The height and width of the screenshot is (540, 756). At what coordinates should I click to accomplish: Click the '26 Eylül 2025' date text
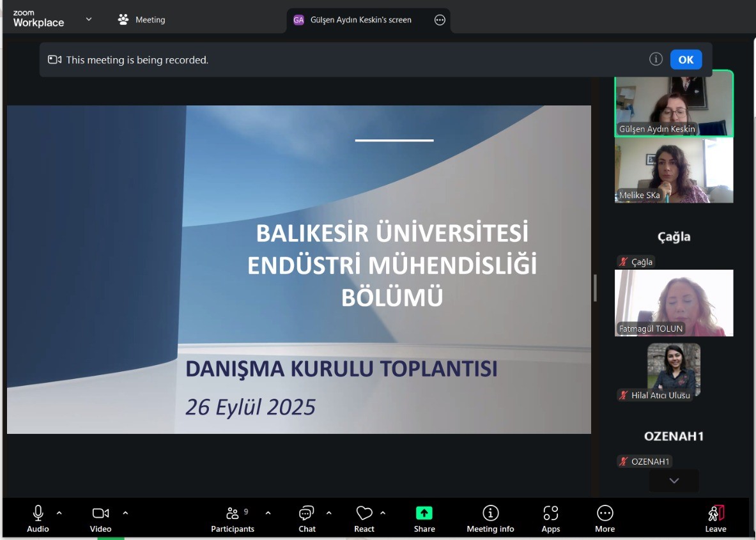point(251,407)
